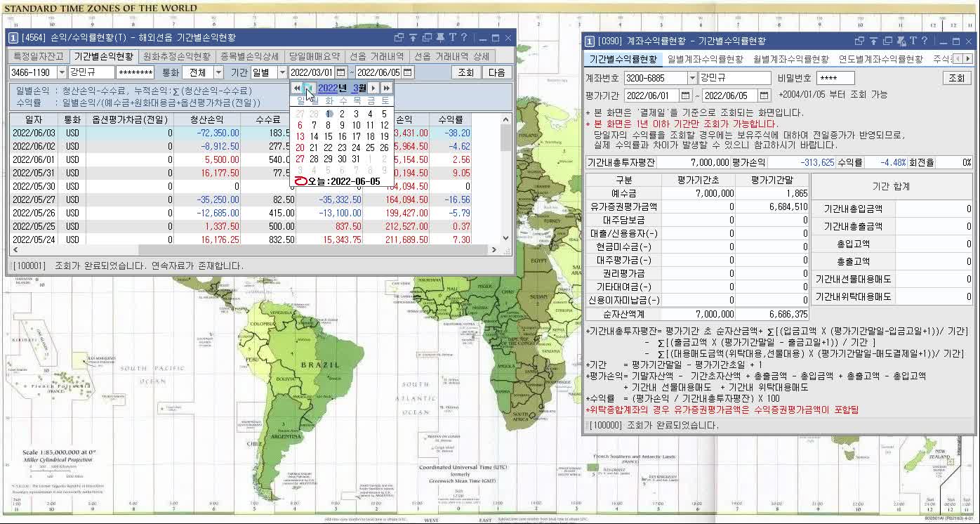Click the T font icon in window 4564
This screenshot has height=524, width=980.
pos(453,38)
